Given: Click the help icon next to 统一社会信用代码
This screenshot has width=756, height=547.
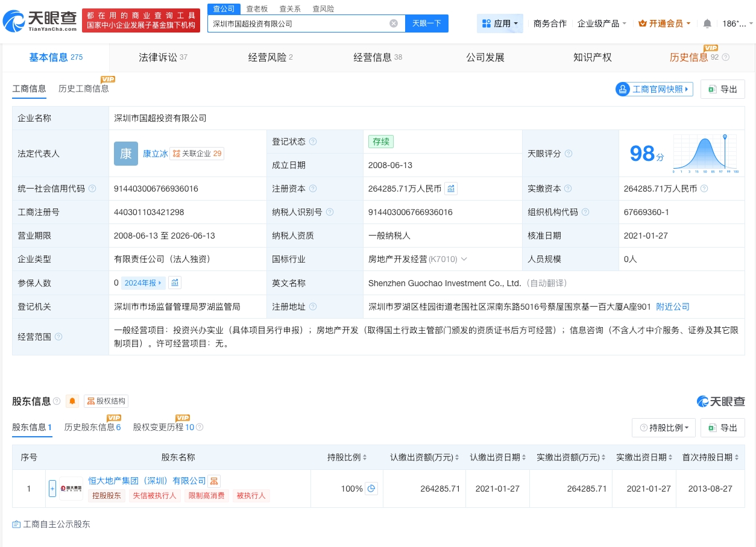Looking at the screenshot, I should [x=92, y=189].
